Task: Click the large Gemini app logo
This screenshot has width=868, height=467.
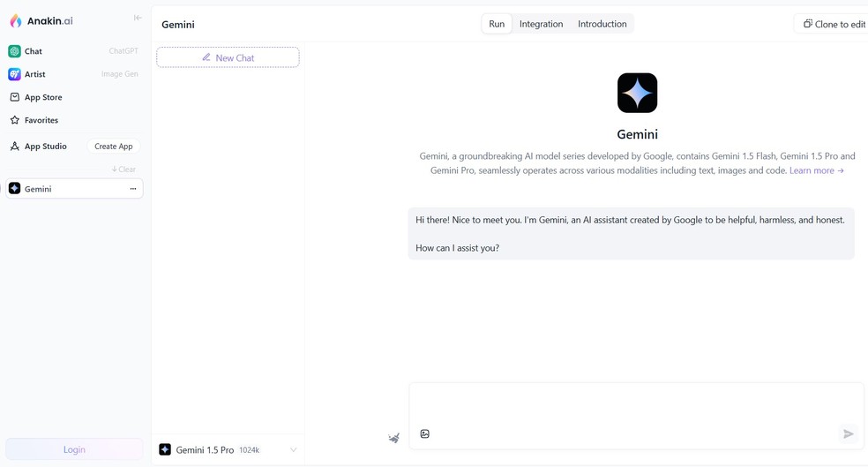Action: tap(637, 93)
